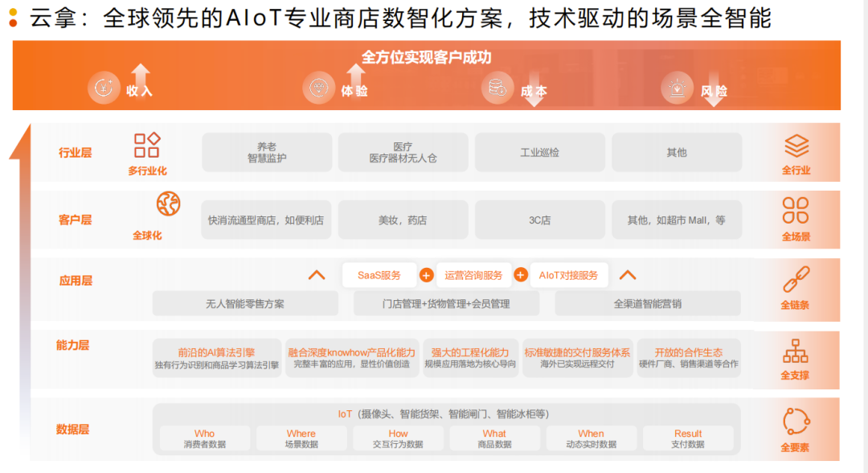The height and width of the screenshot is (473, 868).
Task: Click the 体验 experience circle icon
Action: pyautogui.click(x=318, y=88)
